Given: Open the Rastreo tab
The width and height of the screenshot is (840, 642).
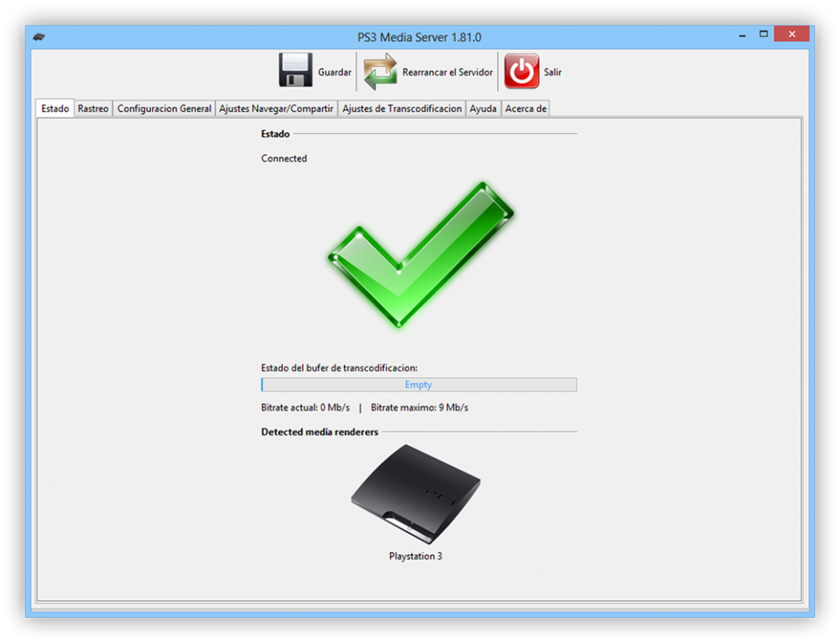Looking at the screenshot, I should pos(93,108).
